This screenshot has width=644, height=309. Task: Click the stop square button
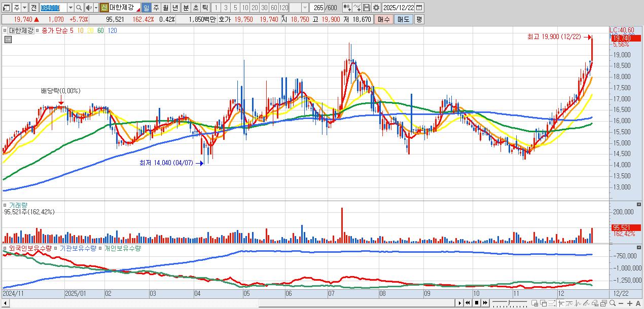pyautogui.click(x=477, y=303)
